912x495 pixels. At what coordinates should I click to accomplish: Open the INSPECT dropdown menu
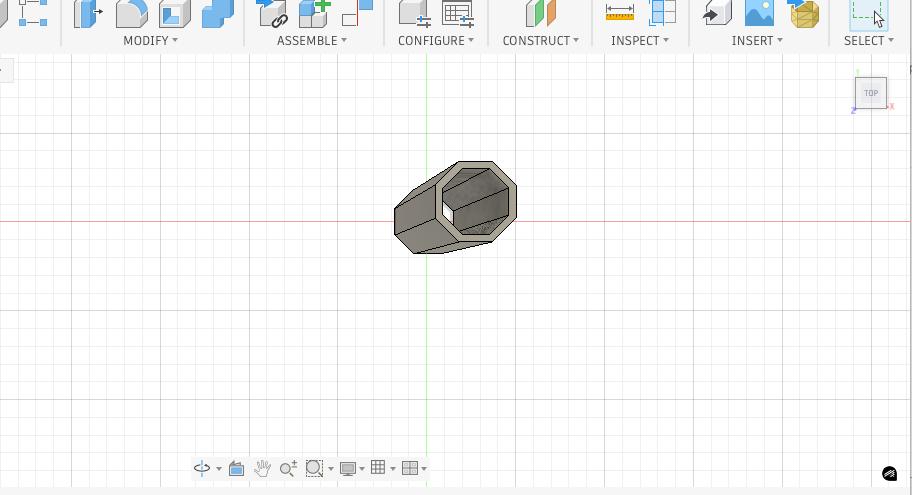[640, 41]
